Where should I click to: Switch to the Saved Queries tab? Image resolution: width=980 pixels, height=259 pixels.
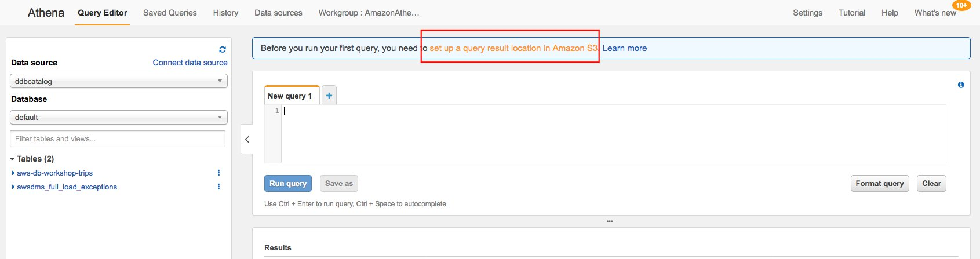pyautogui.click(x=170, y=13)
